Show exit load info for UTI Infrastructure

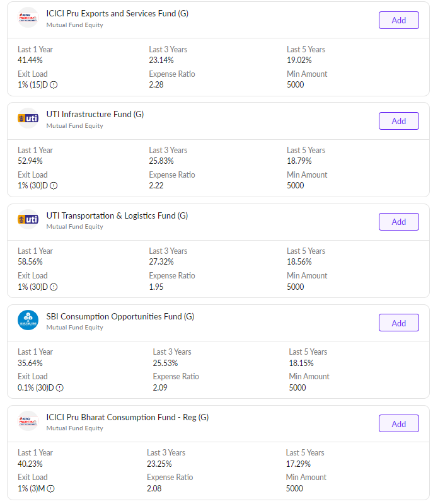[54, 186]
